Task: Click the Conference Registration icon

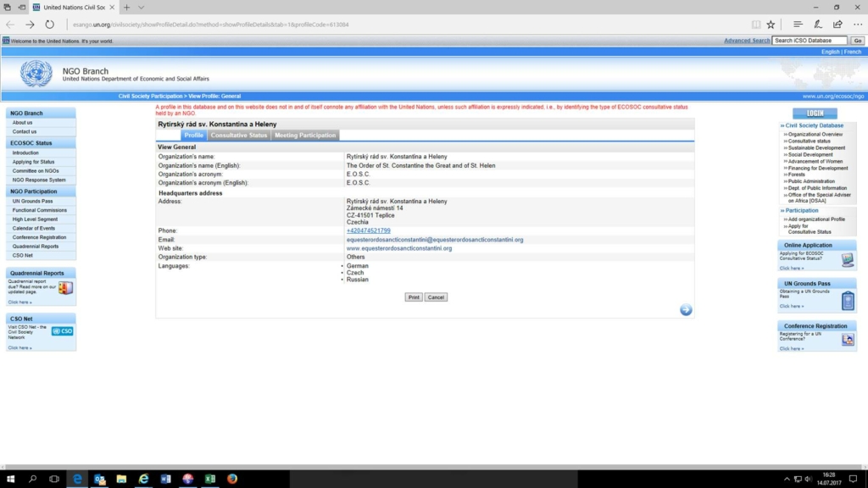Action: click(848, 339)
